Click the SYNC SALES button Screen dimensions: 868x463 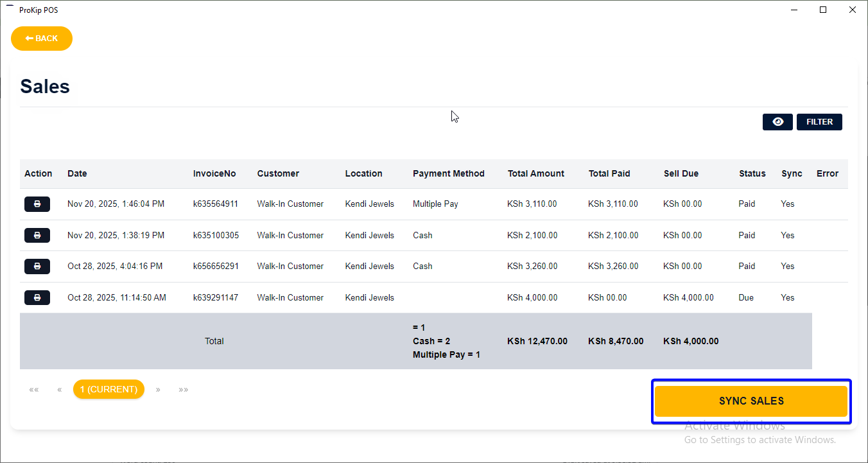(x=751, y=401)
